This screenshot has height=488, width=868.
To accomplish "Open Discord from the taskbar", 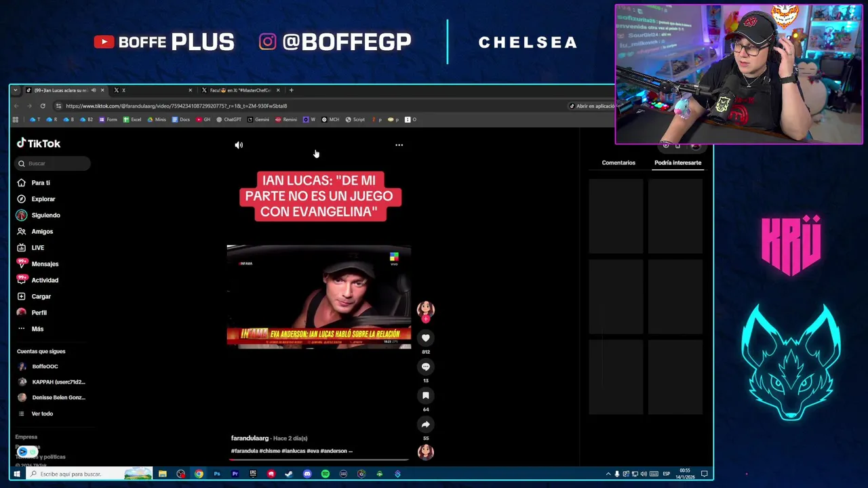I will point(307,474).
